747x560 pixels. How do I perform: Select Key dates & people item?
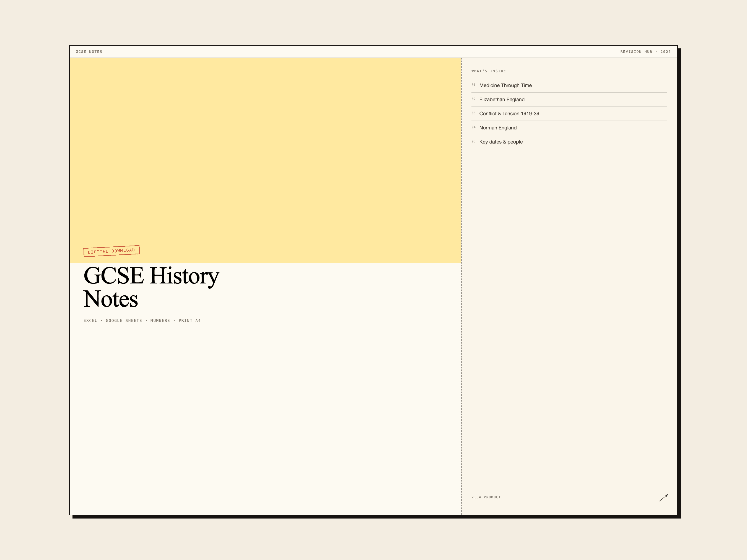tap(569, 142)
